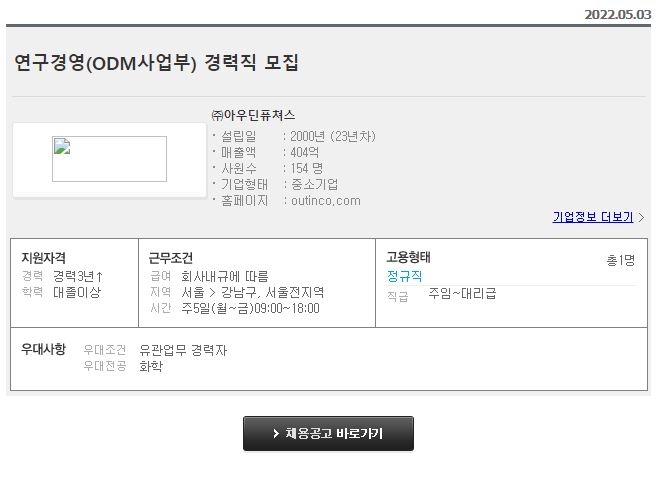
Task: Click the 경력3년↑ experience requirement
Action: 79,276
